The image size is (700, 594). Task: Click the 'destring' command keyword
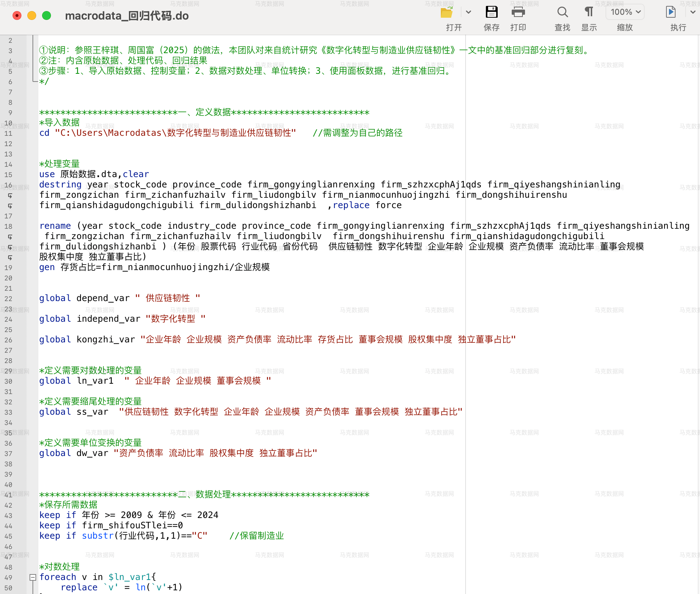(60, 184)
